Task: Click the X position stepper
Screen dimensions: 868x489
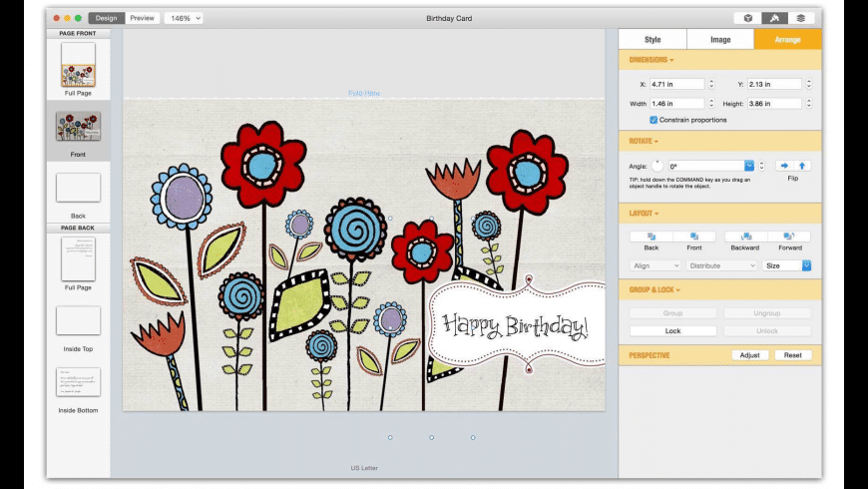Action: coord(711,84)
